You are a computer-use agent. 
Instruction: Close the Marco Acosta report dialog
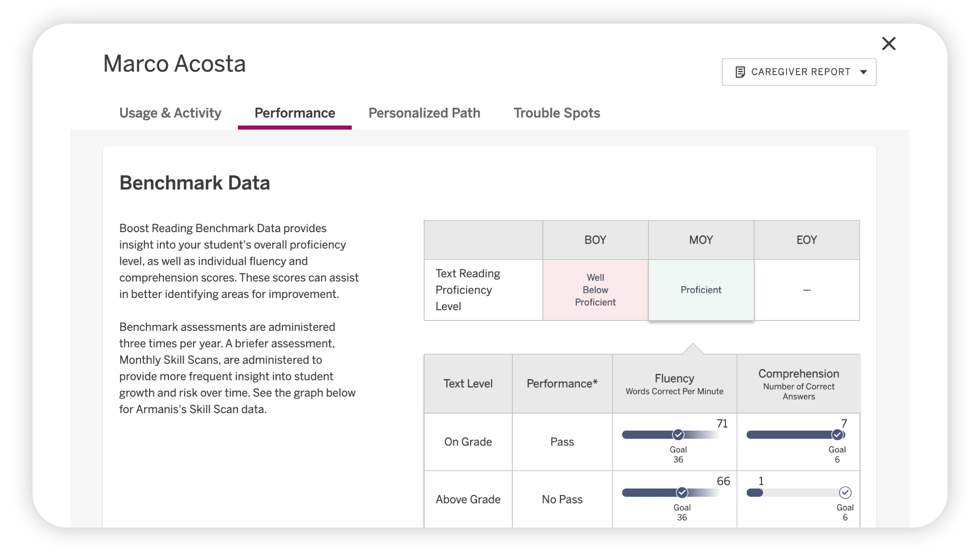(889, 44)
